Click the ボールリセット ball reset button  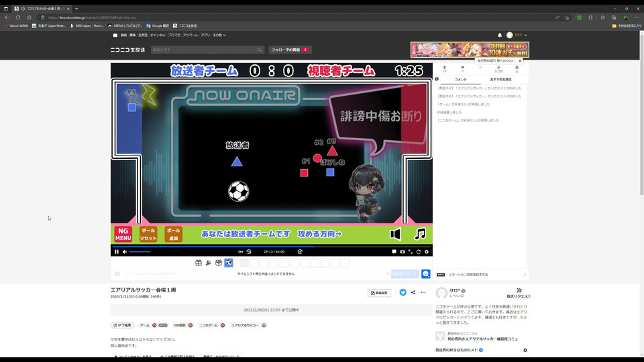148,234
